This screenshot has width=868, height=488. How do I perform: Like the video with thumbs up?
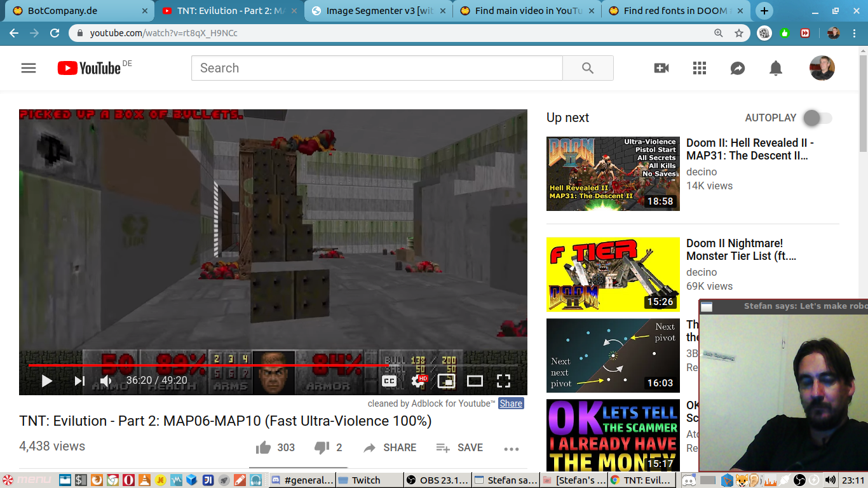[263, 448]
